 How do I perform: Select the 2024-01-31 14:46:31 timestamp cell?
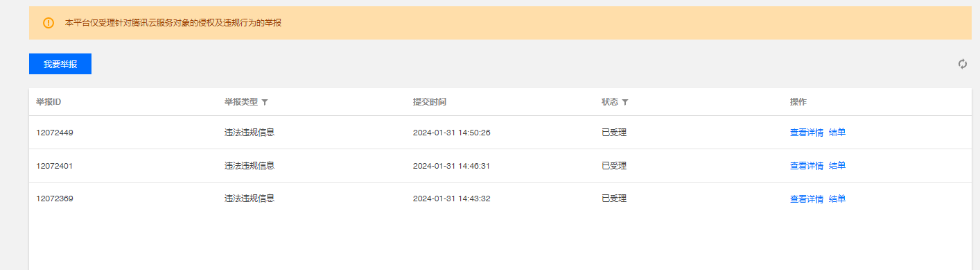[452, 166]
